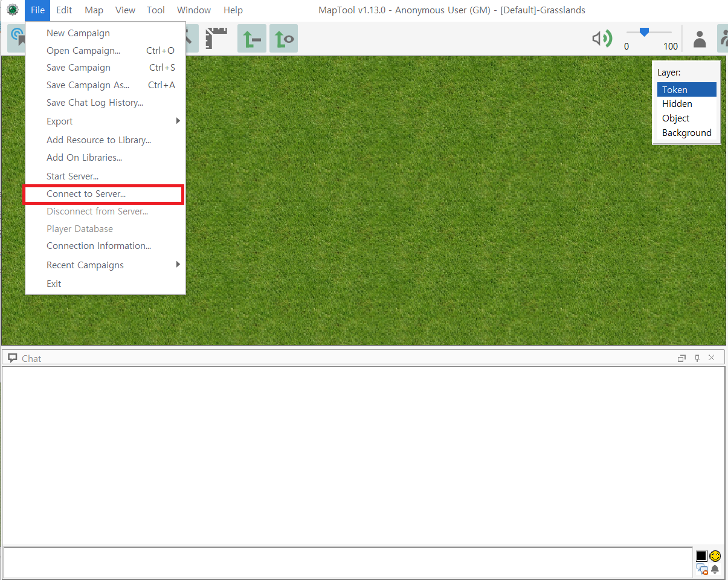
Task: Click the chat notification bell icon
Action: pyautogui.click(x=715, y=569)
